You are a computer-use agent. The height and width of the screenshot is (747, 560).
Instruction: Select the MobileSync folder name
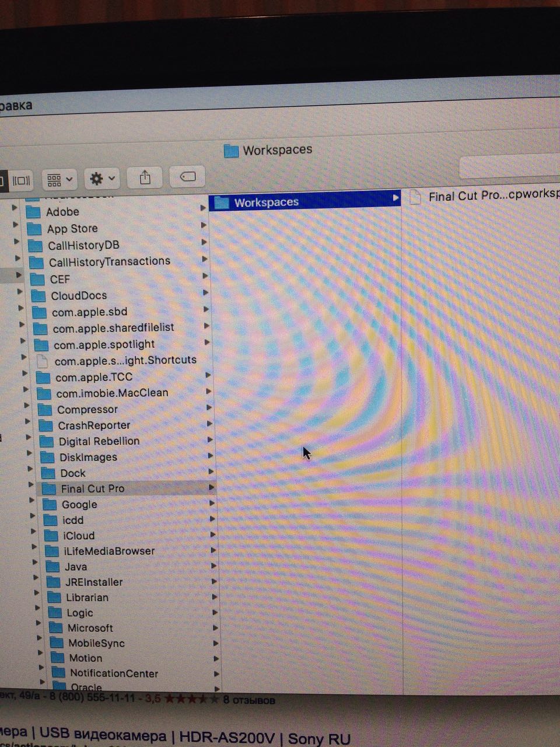tap(96, 643)
